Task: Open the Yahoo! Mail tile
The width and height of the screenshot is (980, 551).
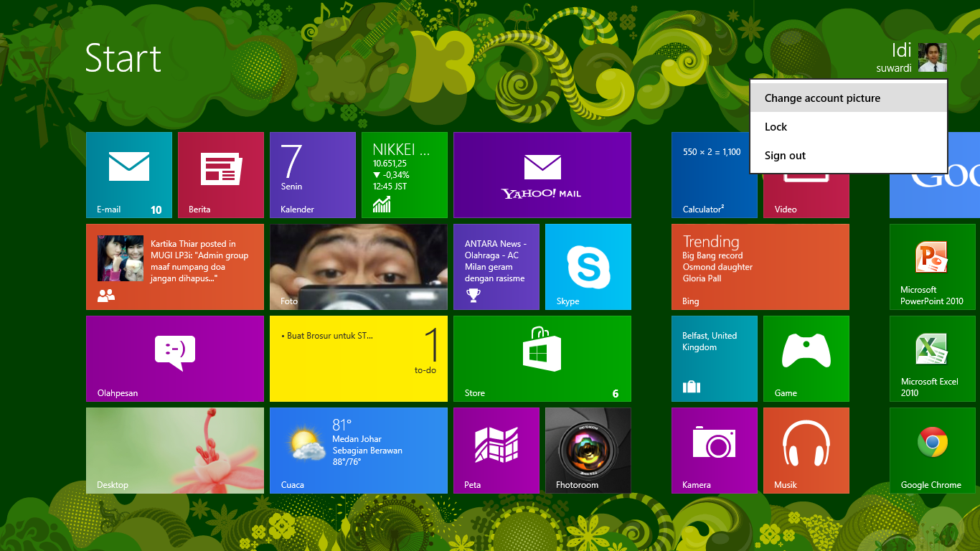Action: tap(542, 175)
